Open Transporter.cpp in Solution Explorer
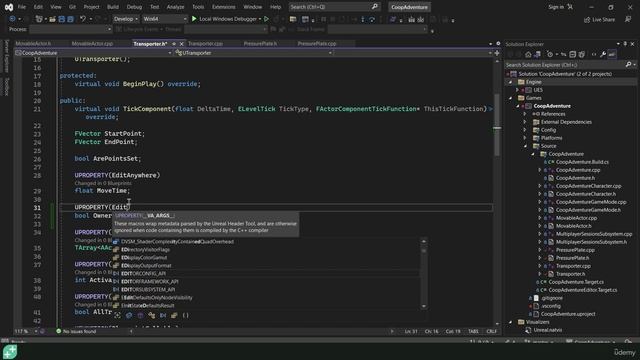The height and width of the screenshot is (360, 640). (573, 266)
